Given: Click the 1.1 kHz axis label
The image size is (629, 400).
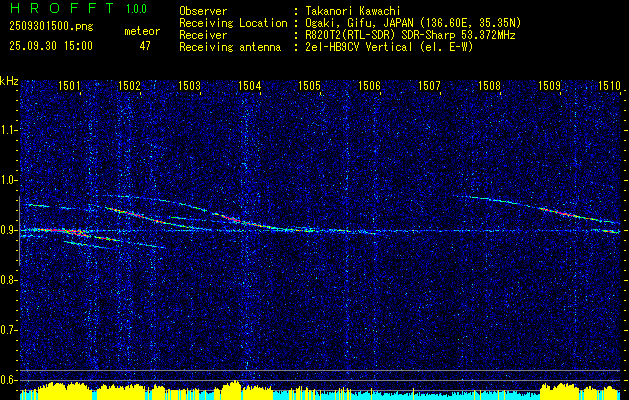Looking at the screenshot, I should pyautogui.click(x=8, y=130).
